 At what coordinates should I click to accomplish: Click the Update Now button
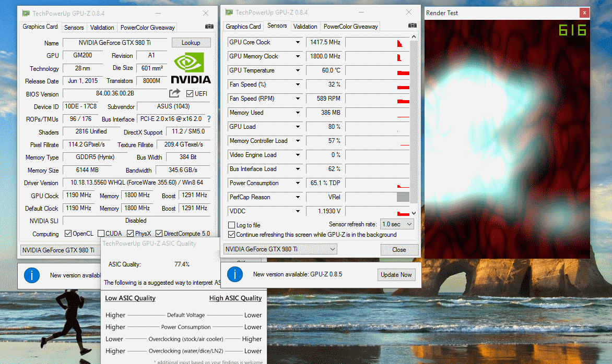pos(396,274)
